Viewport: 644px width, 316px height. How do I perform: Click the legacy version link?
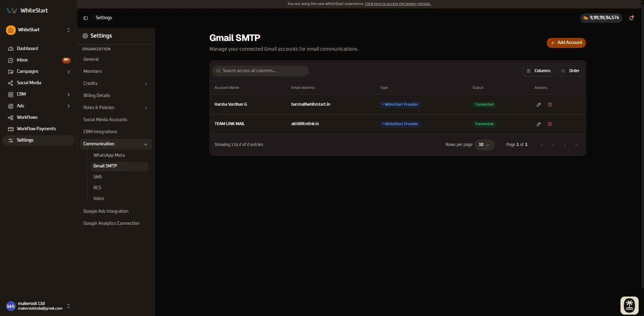pos(398,4)
